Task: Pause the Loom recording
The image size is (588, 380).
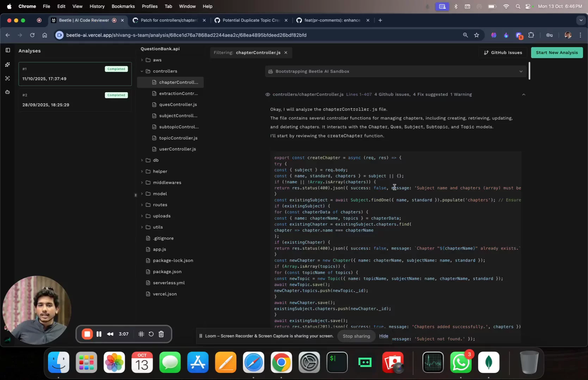Action: [99, 334]
